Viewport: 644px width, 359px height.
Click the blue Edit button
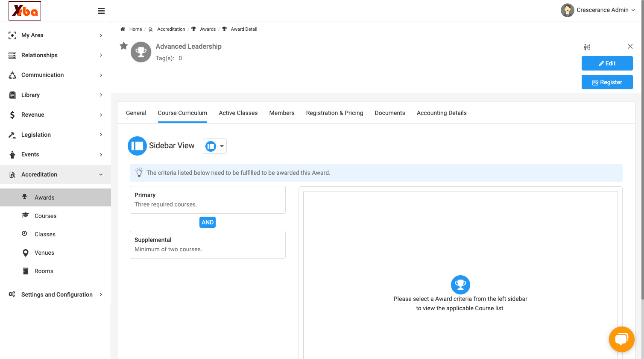tap(607, 63)
